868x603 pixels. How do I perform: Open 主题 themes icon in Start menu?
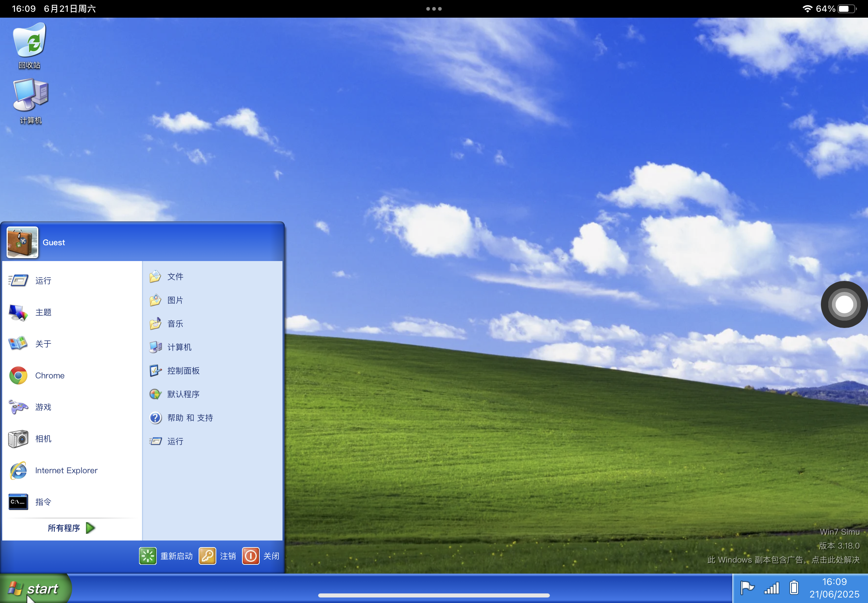(x=18, y=312)
